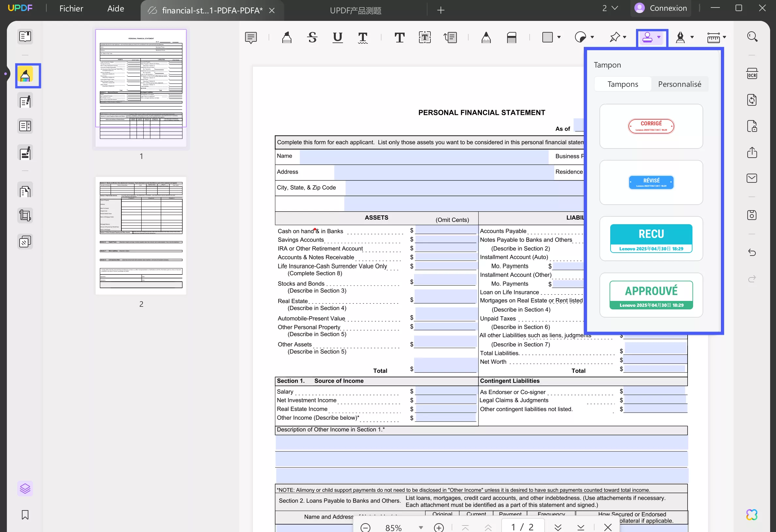The height and width of the screenshot is (532, 776).
Task: Open the Fichier menu
Action: tap(71, 9)
